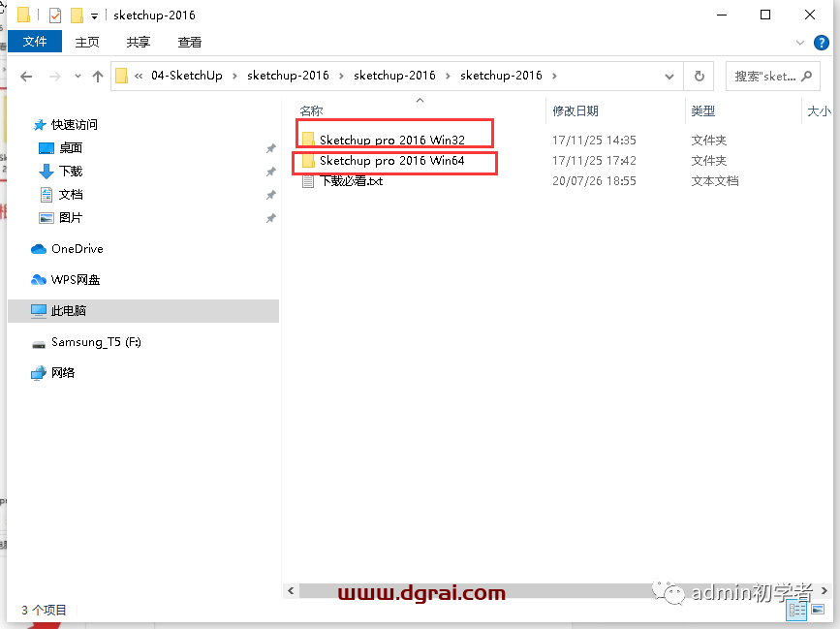Open 图片 in the navigation pane

click(x=70, y=217)
